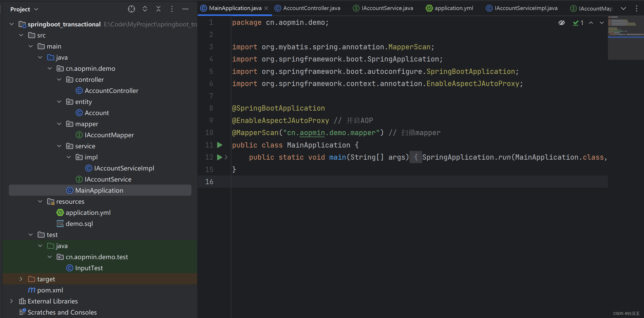Show hidden editor tabs dropdown arrow
The image size is (644, 318).
click(623, 8)
